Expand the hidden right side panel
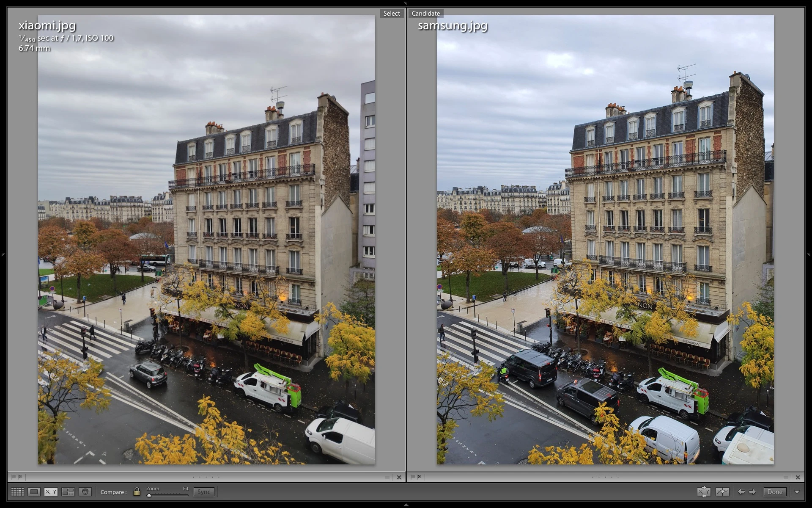Image resolution: width=812 pixels, height=508 pixels. [x=809, y=254]
